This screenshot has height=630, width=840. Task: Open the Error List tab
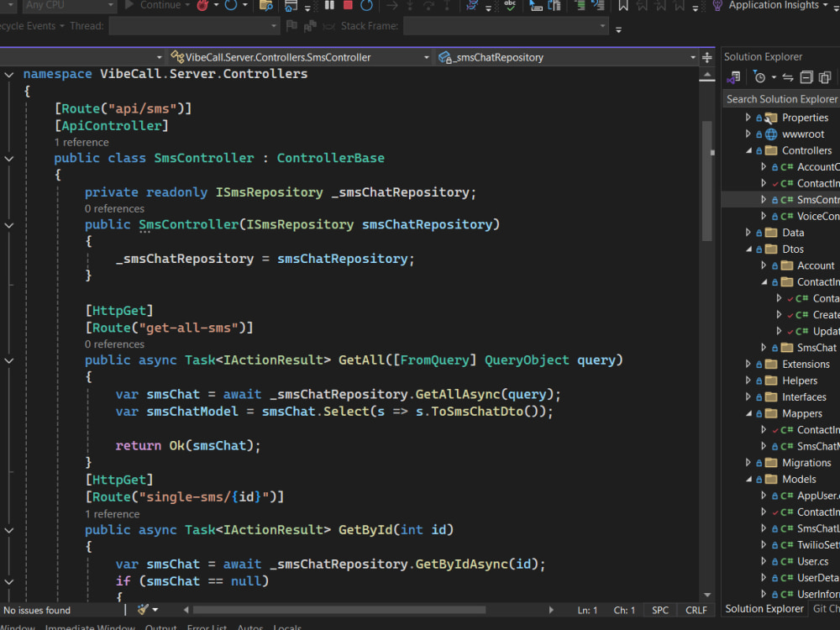(x=207, y=627)
